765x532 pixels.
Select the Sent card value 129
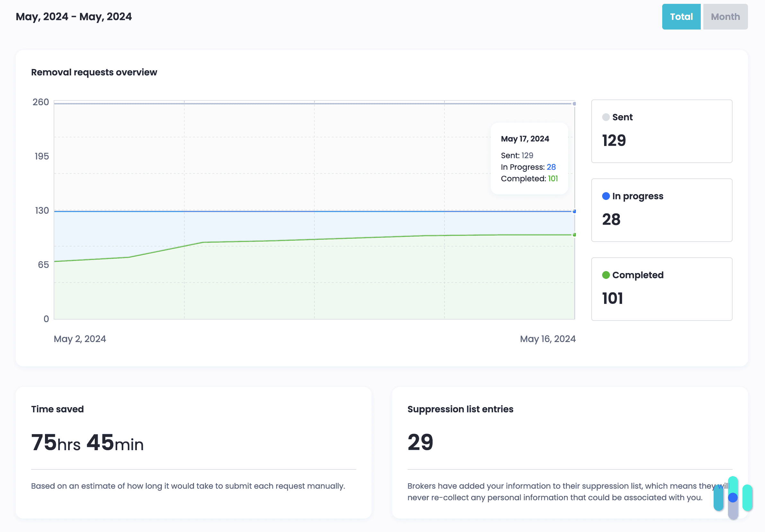click(614, 141)
